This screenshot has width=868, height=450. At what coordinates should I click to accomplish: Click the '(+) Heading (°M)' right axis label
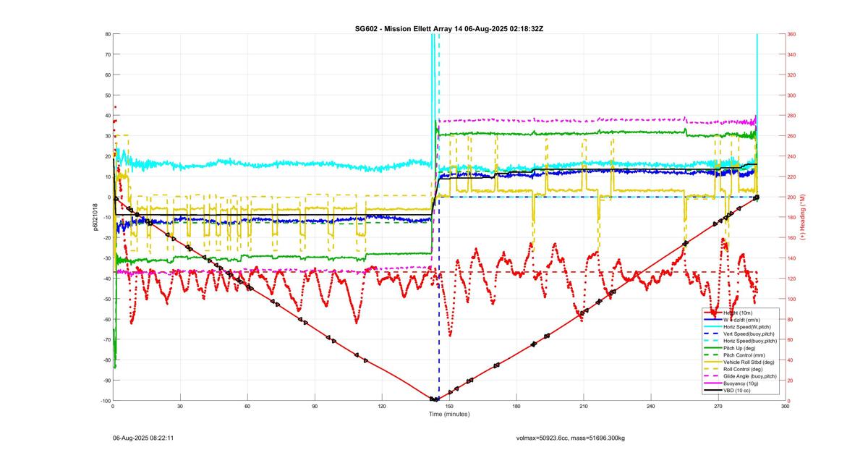(x=803, y=218)
